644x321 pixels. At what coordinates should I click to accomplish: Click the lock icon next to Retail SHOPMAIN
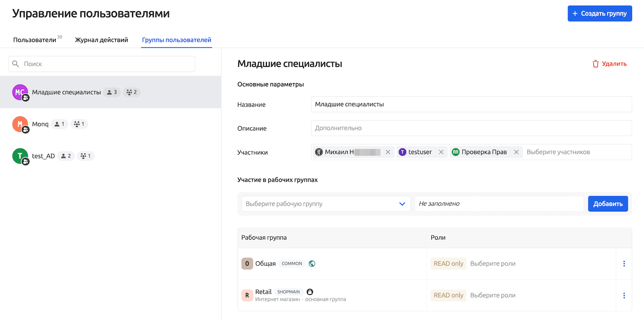(x=310, y=292)
